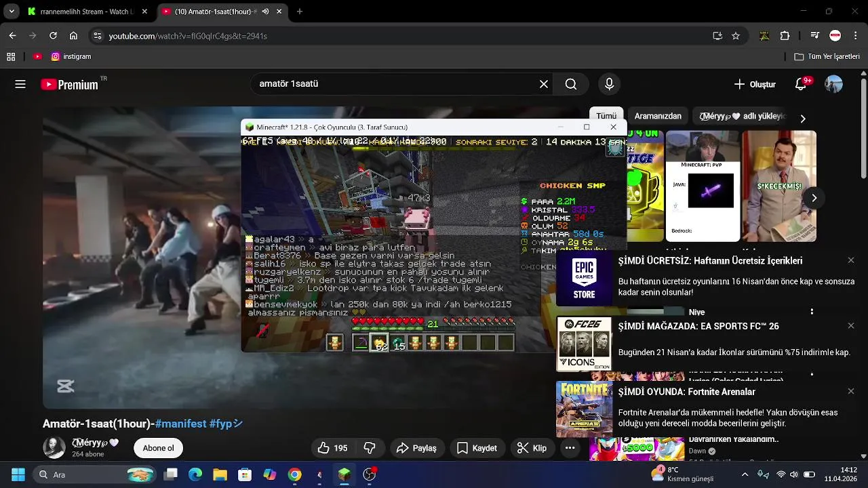Screen dimensions: 868x488
Task: Go to the Chrome home page
Action: [73, 36]
